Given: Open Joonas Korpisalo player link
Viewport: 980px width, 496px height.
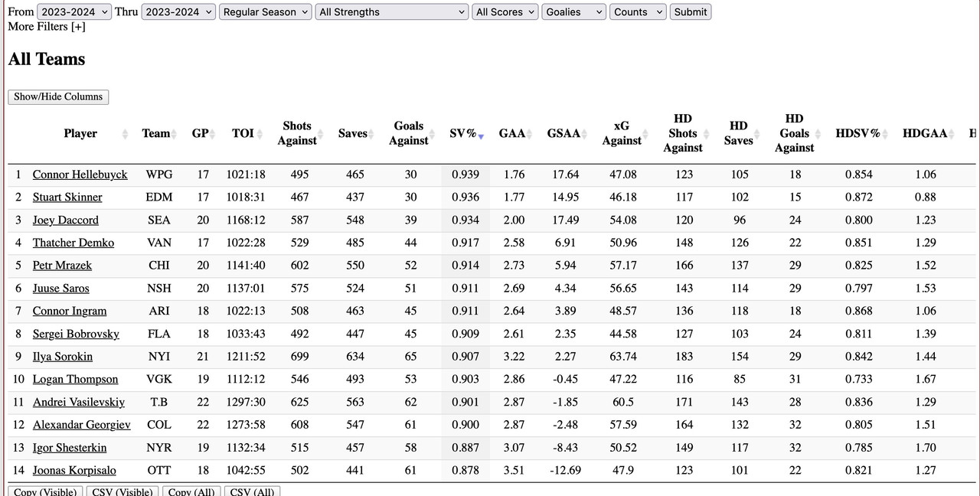Looking at the screenshot, I should pos(74,471).
